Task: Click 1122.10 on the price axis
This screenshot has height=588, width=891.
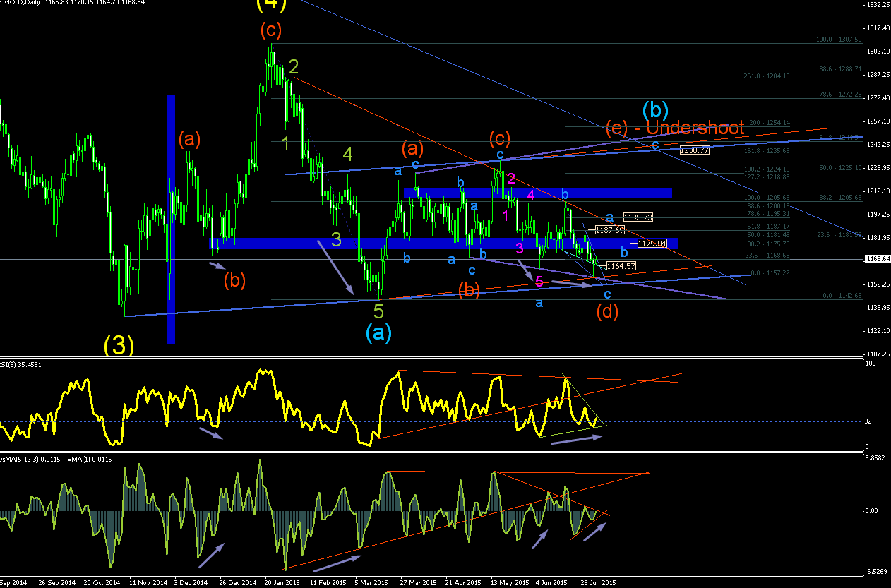Action: pos(878,331)
